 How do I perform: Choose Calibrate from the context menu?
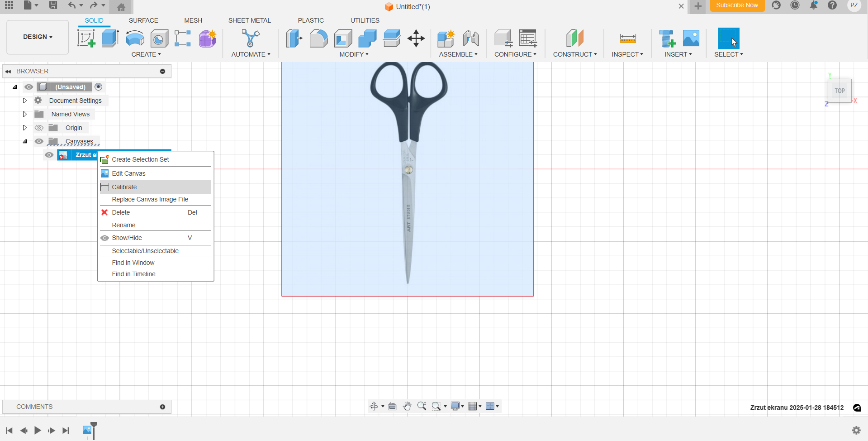[x=124, y=187]
